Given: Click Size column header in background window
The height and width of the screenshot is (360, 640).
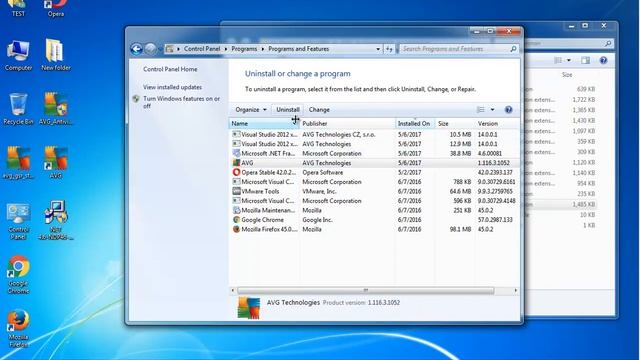Looking at the screenshot, I should (x=567, y=75).
